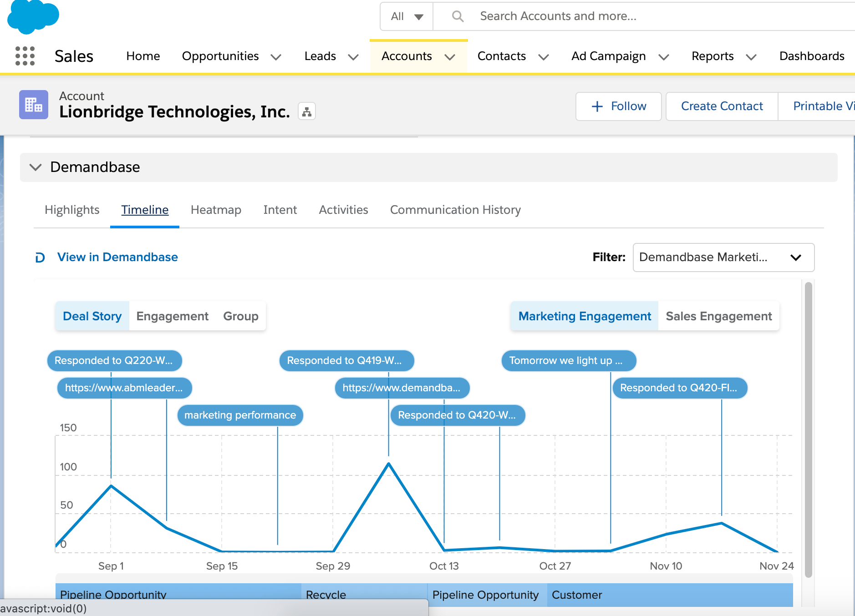The image size is (855, 616).
Task: Open the Contacts tab
Action: (x=502, y=56)
